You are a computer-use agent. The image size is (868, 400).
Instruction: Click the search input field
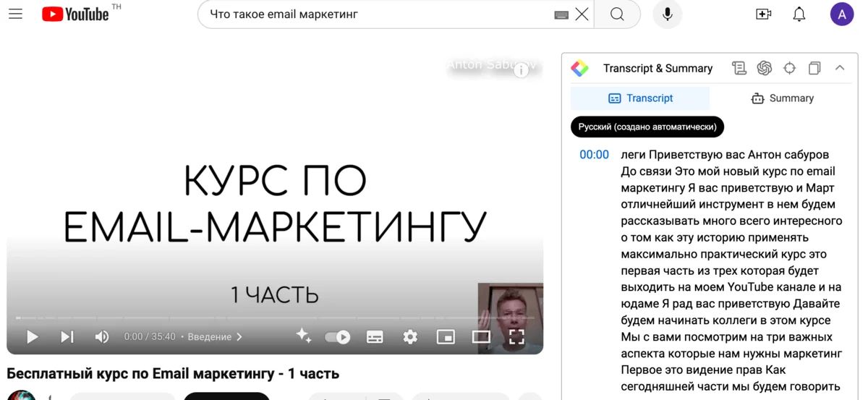click(x=376, y=14)
